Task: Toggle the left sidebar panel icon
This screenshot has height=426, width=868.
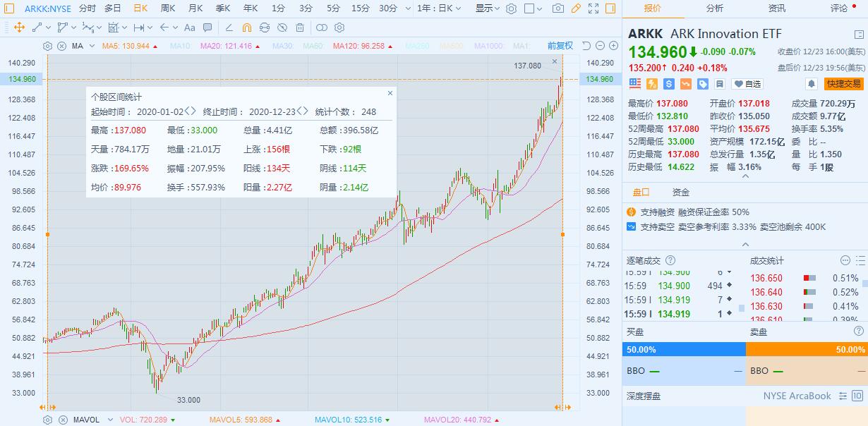Action: point(9,8)
